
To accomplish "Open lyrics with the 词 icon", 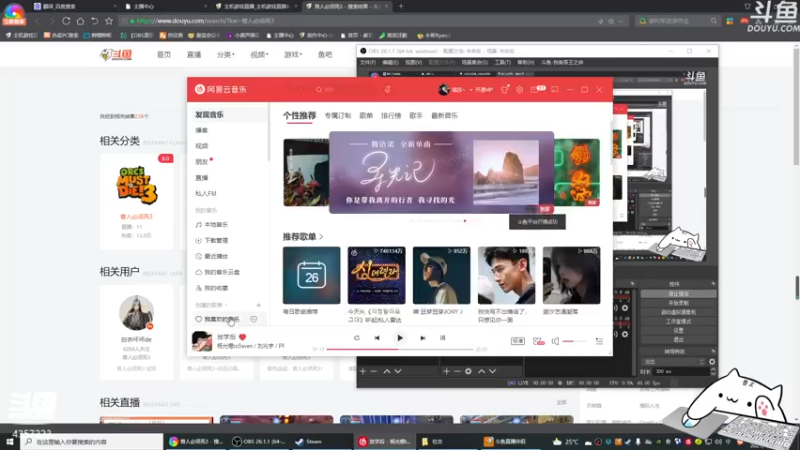I will (442, 338).
